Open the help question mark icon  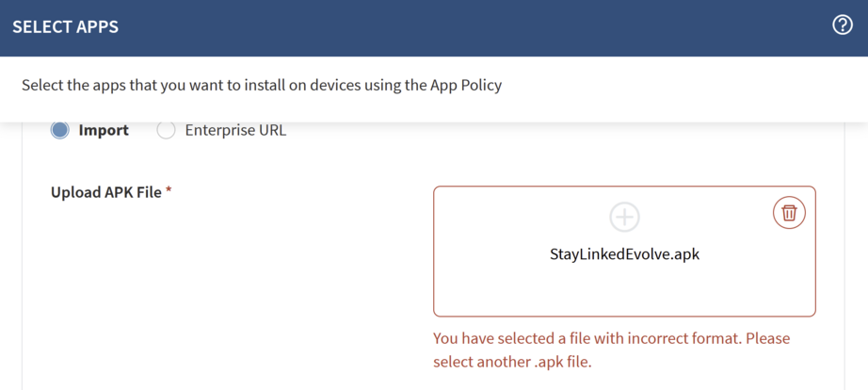843,25
